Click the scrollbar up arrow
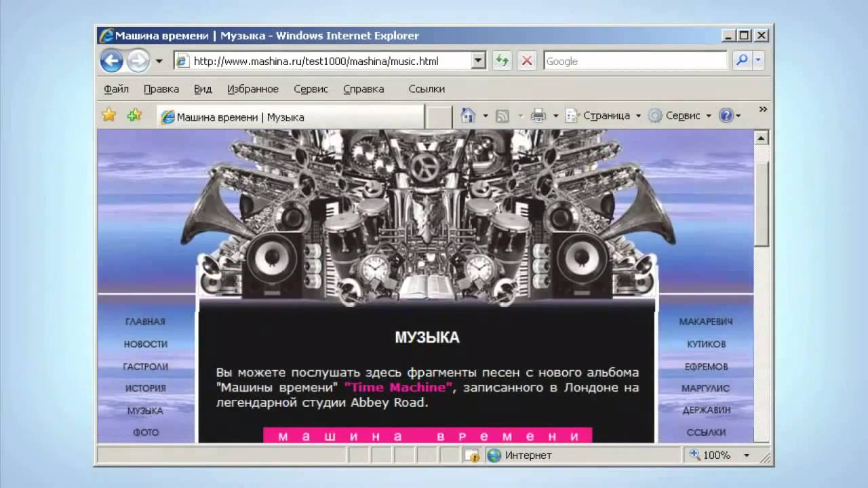The height and width of the screenshot is (488, 868). pos(762,138)
